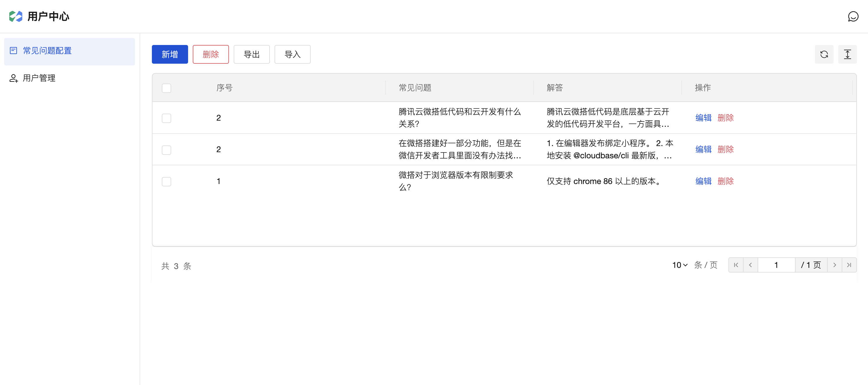Open the 10 条/页 page size dropdown
Screen dimensions: 868x385
[x=680, y=265]
